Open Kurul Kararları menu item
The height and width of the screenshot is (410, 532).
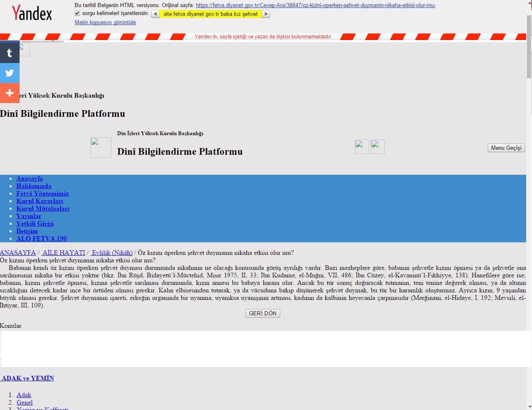[40, 201]
